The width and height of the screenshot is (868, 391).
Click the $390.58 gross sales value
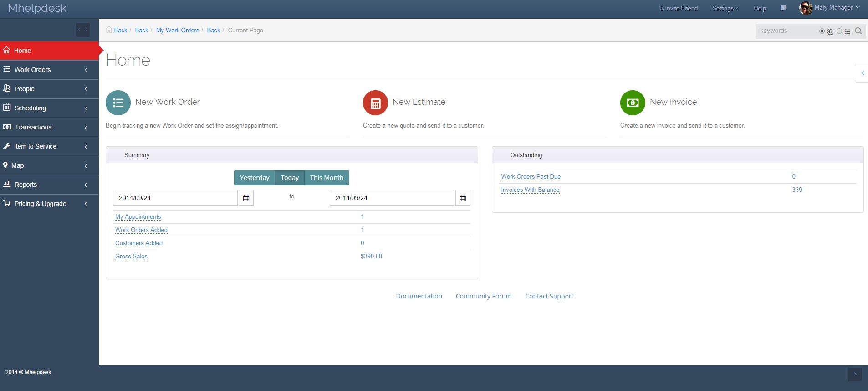(371, 257)
